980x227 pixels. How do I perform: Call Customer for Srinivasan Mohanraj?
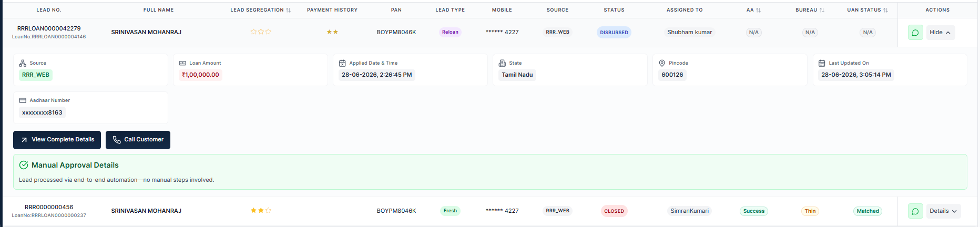tap(138, 140)
